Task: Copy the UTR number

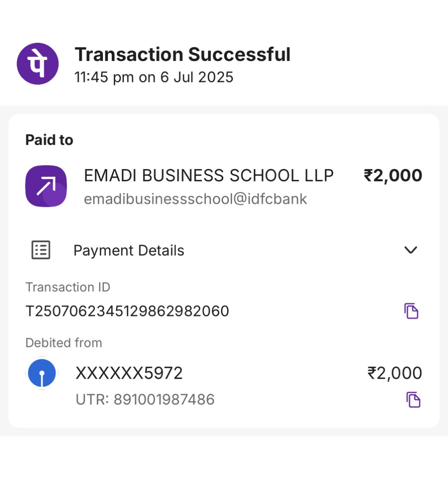Action: [413, 400]
